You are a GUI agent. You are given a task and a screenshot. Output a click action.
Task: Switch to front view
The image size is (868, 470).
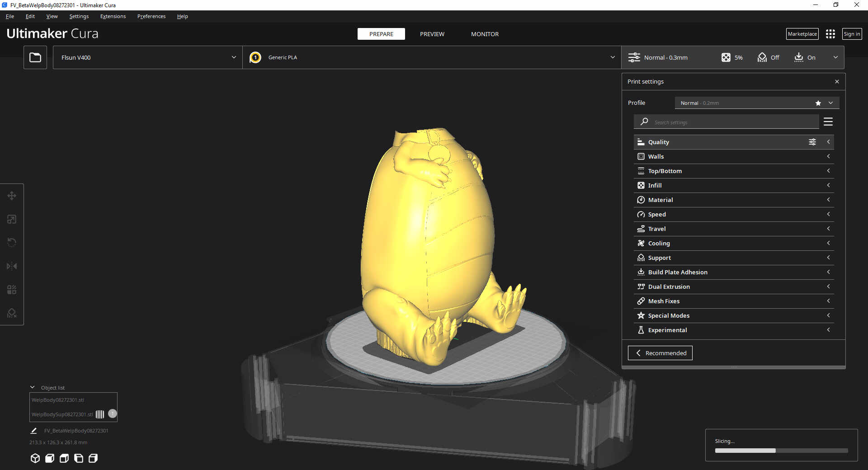[50, 458]
